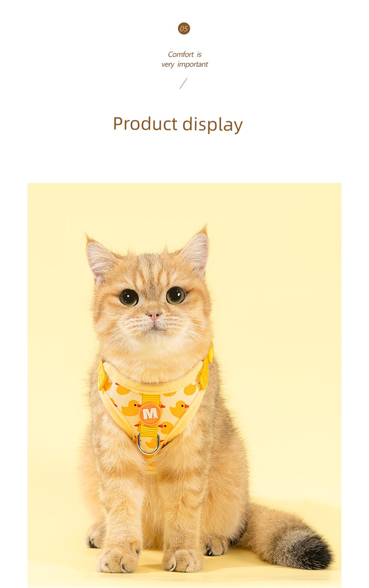Click the cat's left-side eye
The image size is (369, 588).
(x=128, y=297)
